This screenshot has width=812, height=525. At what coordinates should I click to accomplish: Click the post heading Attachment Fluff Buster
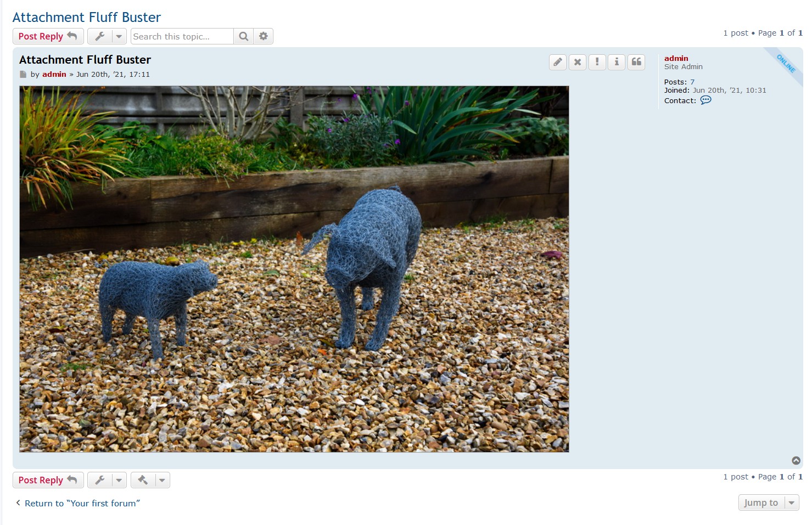[x=85, y=59]
